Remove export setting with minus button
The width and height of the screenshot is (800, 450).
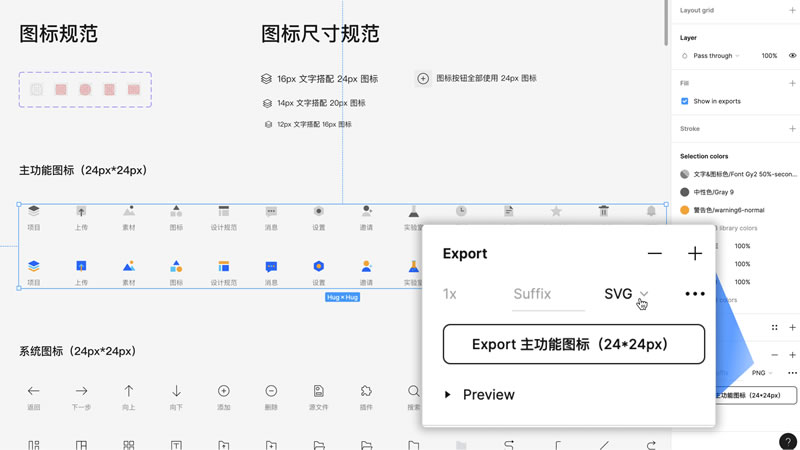[654, 254]
